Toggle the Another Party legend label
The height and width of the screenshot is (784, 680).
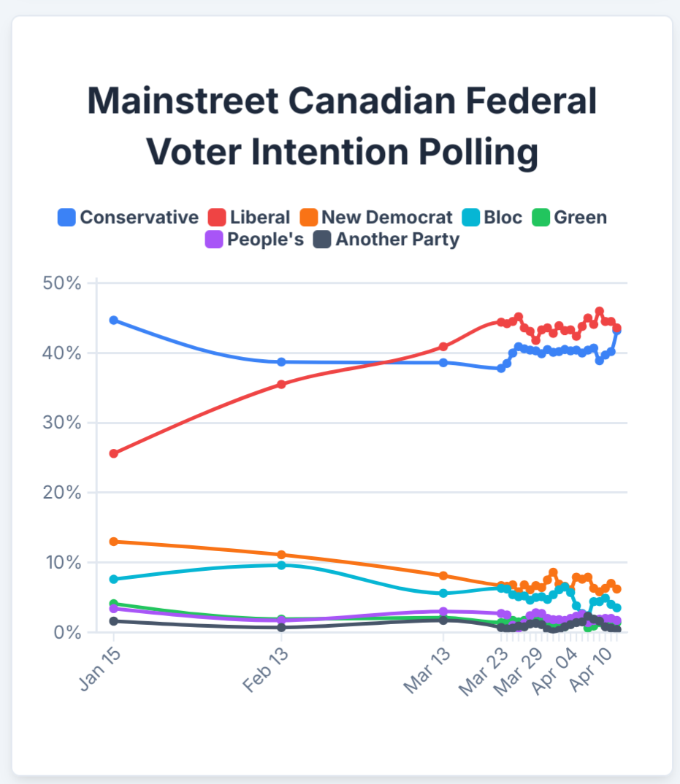[x=397, y=239]
